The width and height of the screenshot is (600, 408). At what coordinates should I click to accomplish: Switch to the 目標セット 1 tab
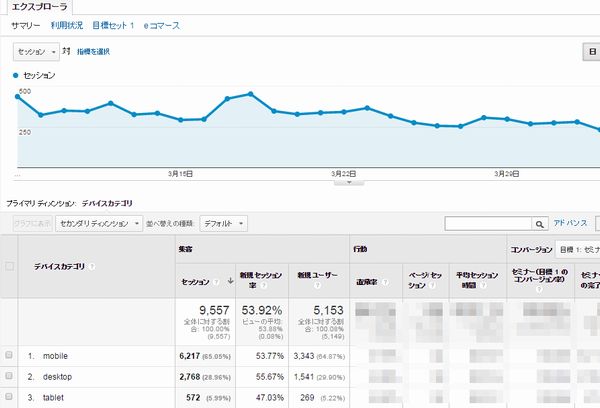[x=113, y=26]
